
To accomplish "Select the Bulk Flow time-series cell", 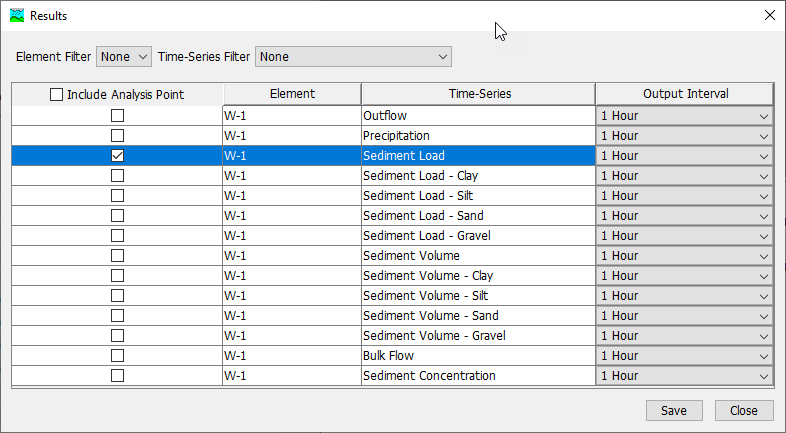I will pyautogui.click(x=478, y=356).
